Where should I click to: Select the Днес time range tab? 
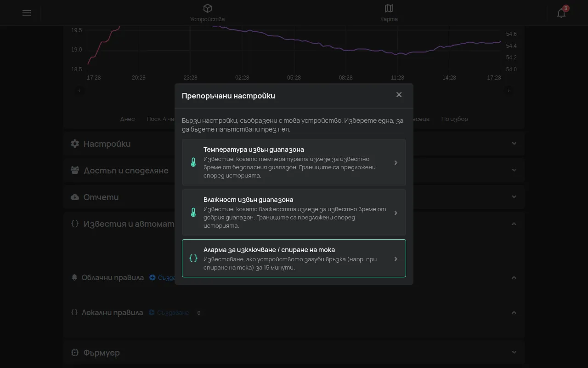(x=127, y=119)
